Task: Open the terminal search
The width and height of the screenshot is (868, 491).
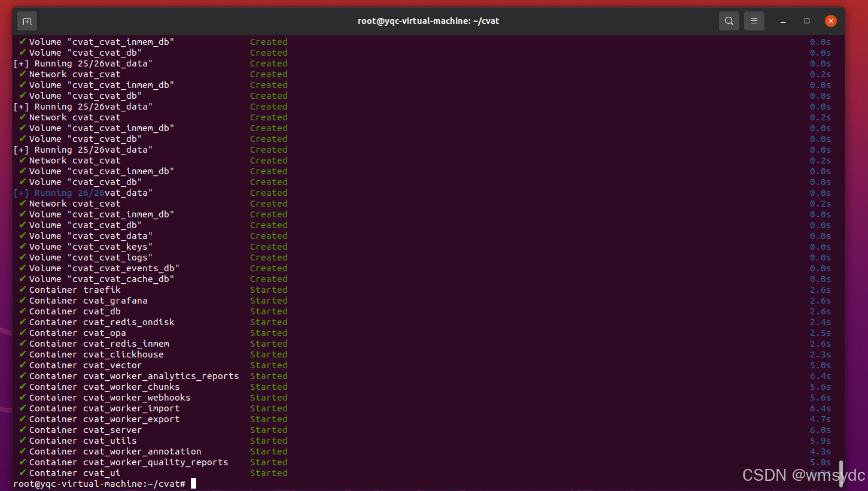Action: pyautogui.click(x=729, y=21)
